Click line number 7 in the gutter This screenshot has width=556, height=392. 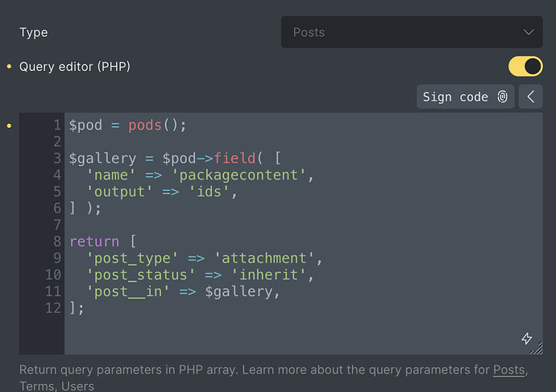[x=57, y=225]
